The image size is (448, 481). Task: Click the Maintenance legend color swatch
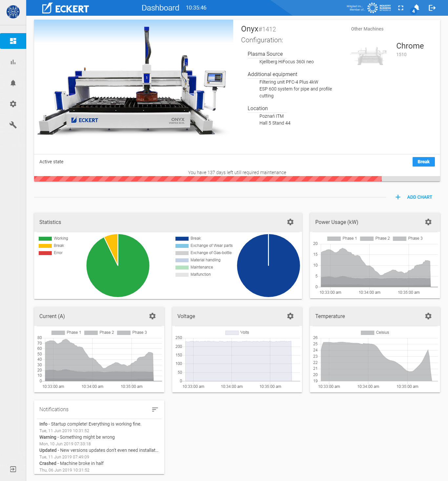[182, 267]
